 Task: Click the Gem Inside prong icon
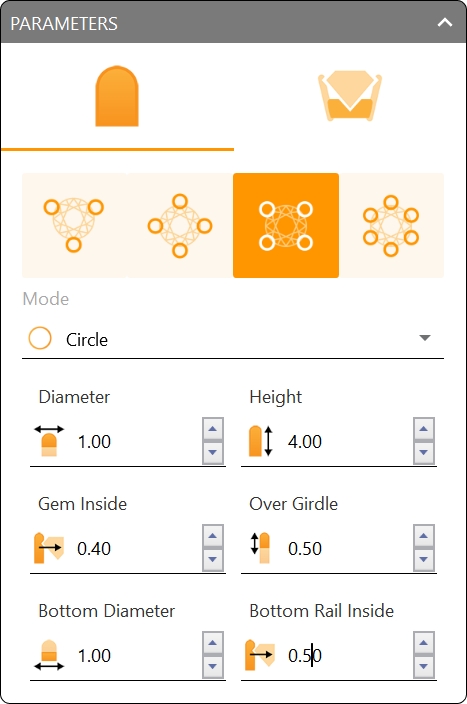point(48,548)
